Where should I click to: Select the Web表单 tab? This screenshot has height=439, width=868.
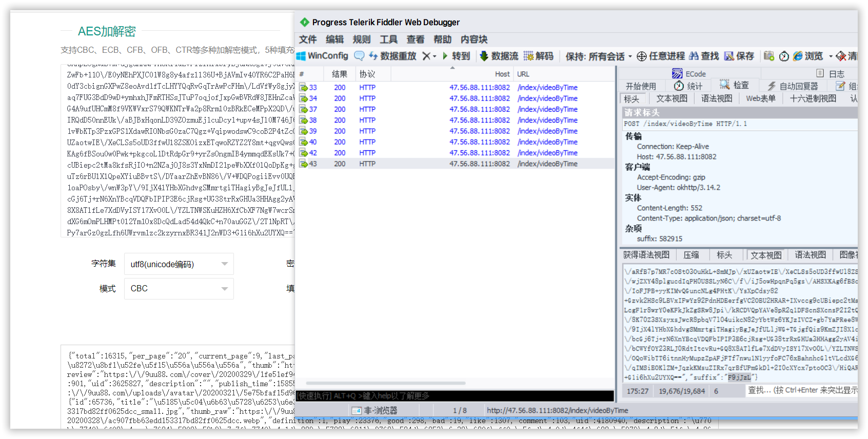tap(760, 98)
